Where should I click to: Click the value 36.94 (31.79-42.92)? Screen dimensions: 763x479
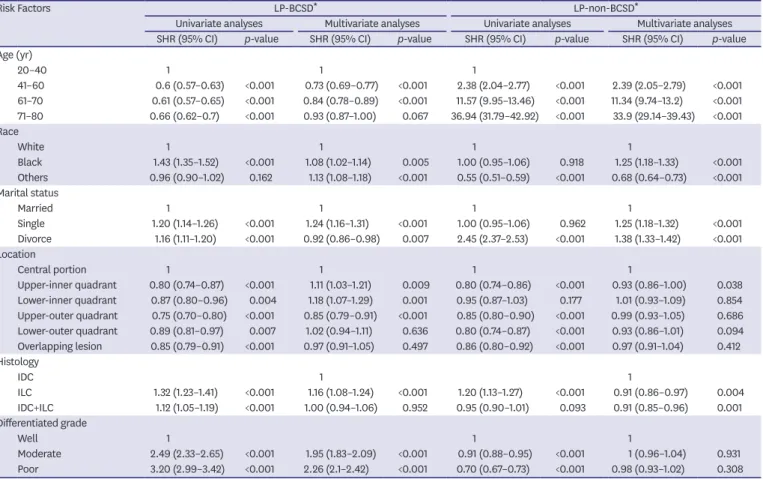(x=494, y=116)
